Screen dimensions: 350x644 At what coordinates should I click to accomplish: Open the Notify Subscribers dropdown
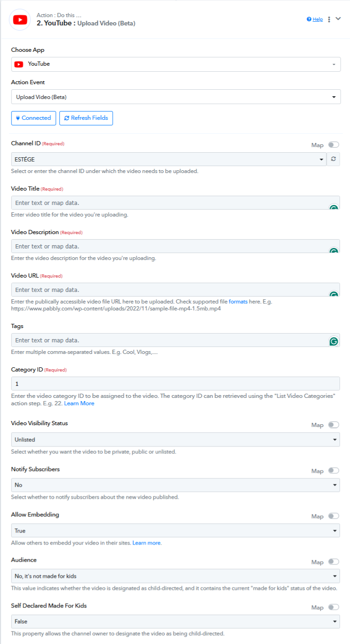click(175, 485)
